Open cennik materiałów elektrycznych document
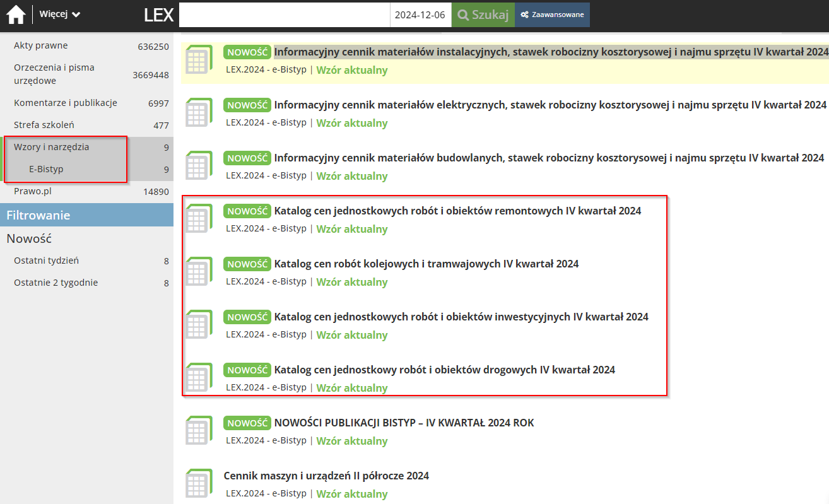This screenshot has width=829, height=504. [550, 105]
